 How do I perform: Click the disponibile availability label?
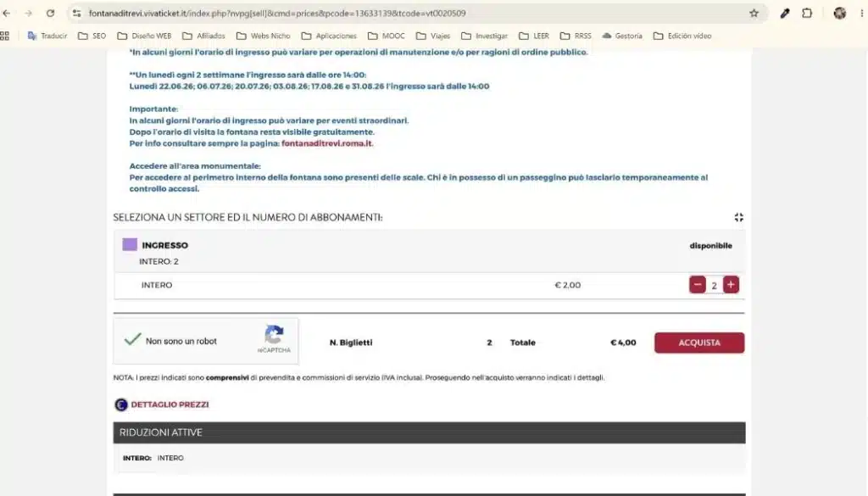click(711, 246)
